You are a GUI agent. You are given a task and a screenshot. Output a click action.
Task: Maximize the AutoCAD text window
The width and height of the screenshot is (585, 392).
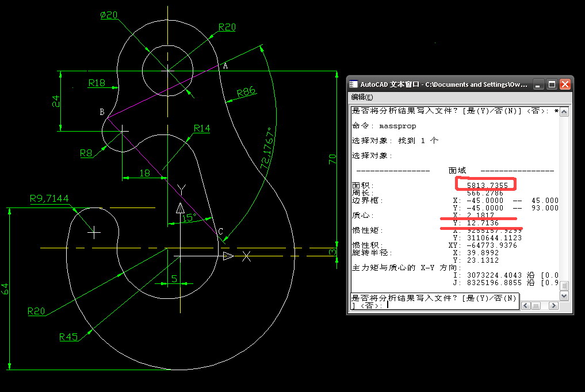(552, 84)
